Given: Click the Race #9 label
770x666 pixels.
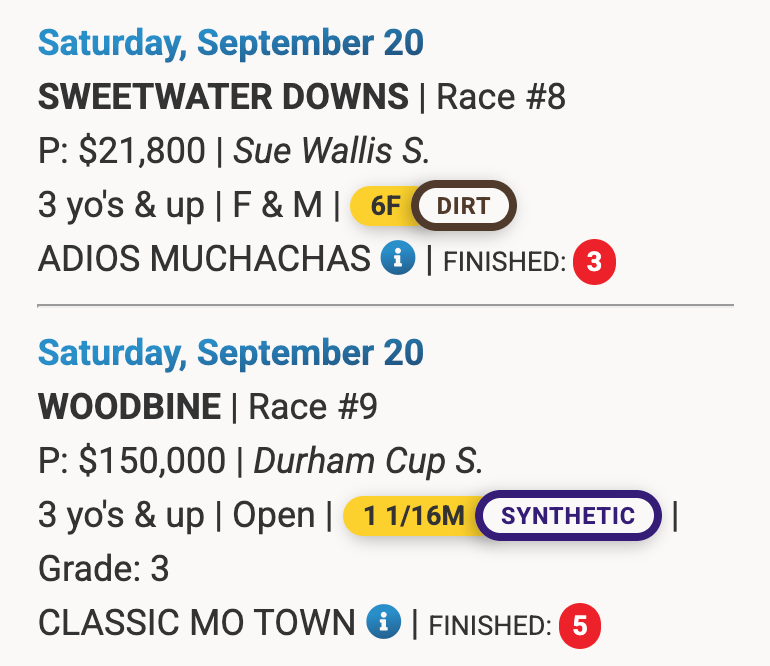Looking at the screenshot, I should [x=312, y=407].
